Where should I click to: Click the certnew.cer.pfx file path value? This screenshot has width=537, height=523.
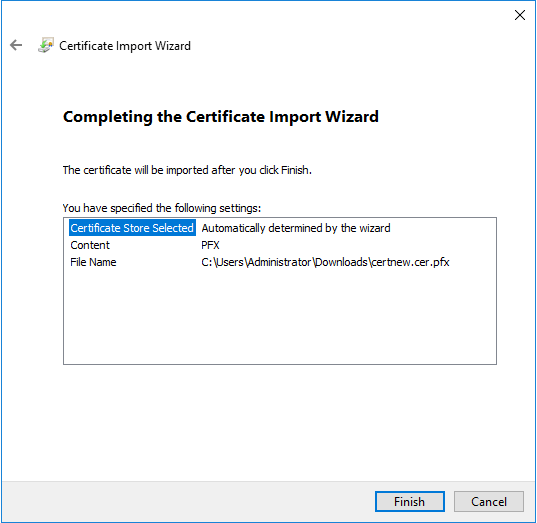(x=325, y=262)
